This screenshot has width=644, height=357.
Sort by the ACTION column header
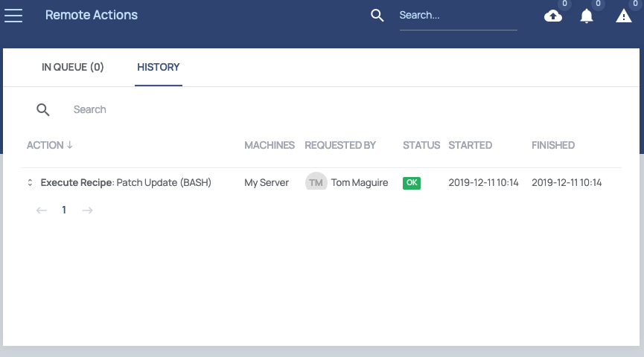tap(49, 145)
